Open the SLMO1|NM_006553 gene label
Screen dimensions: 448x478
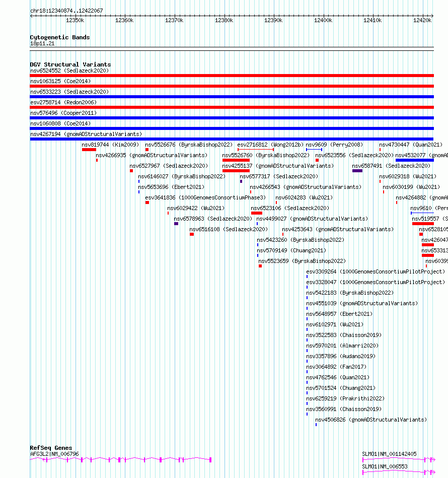point(385,467)
